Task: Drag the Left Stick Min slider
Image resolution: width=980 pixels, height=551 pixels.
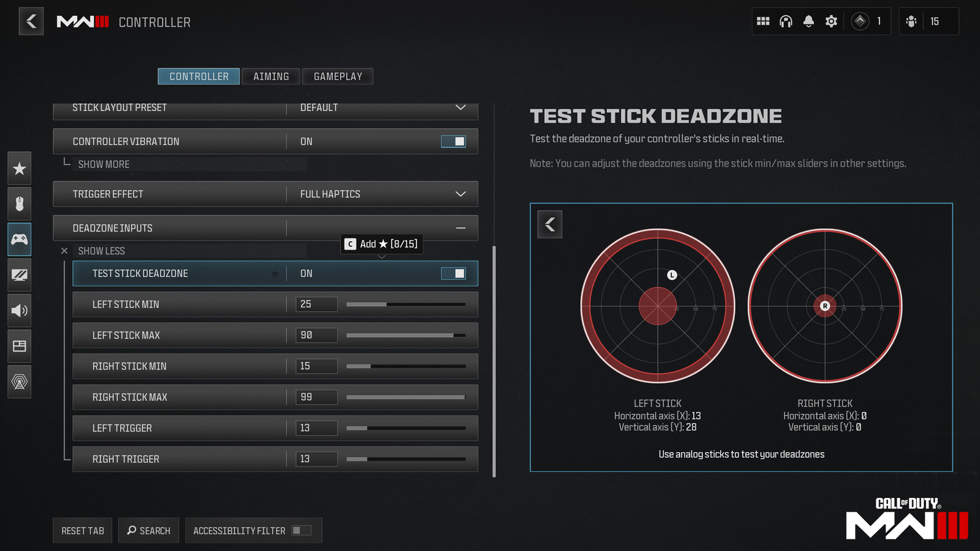Action: (379, 304)
